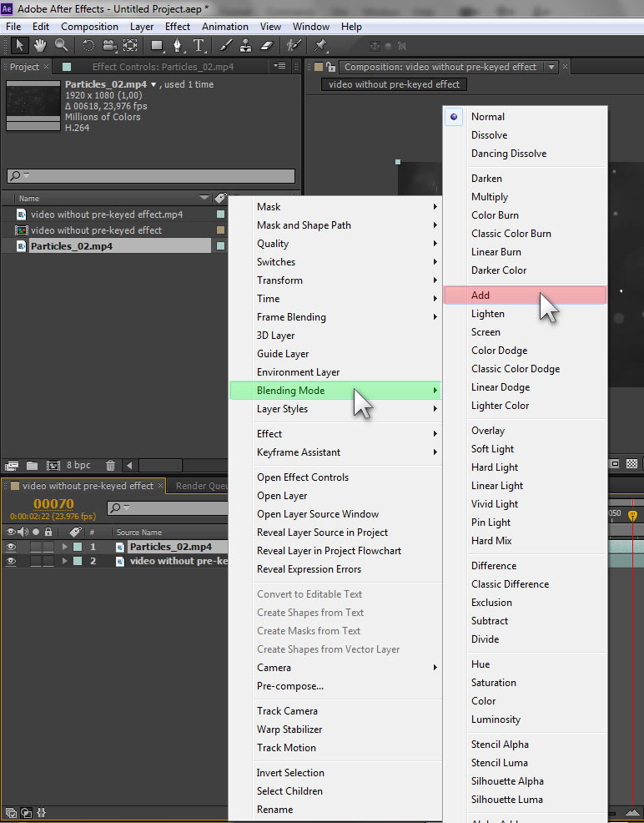Select the Rectangle shape tool
Viewport: 644px width, 823px height.
pyautogui.click(x=157, y=46)
